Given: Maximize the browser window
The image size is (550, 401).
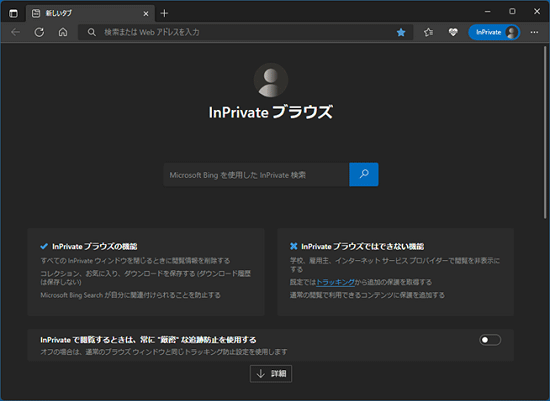Looking at the screenshot, I should pos(512,12).
